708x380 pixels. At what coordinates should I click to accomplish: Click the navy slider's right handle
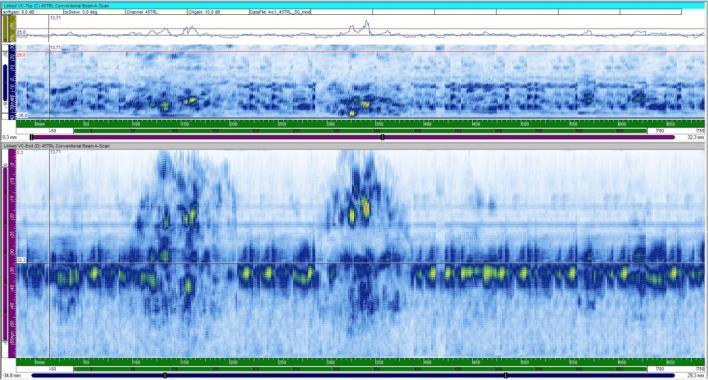[x=506, y=375]
